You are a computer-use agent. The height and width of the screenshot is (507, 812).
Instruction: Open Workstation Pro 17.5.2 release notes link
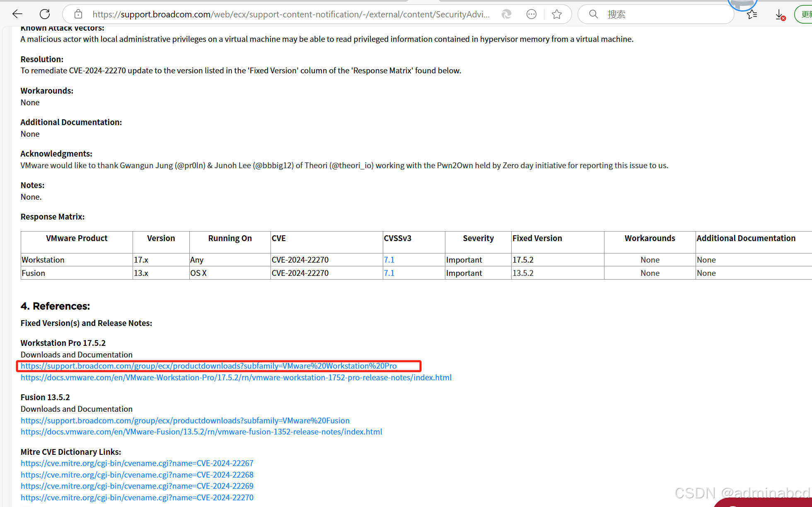click(236, 377)
